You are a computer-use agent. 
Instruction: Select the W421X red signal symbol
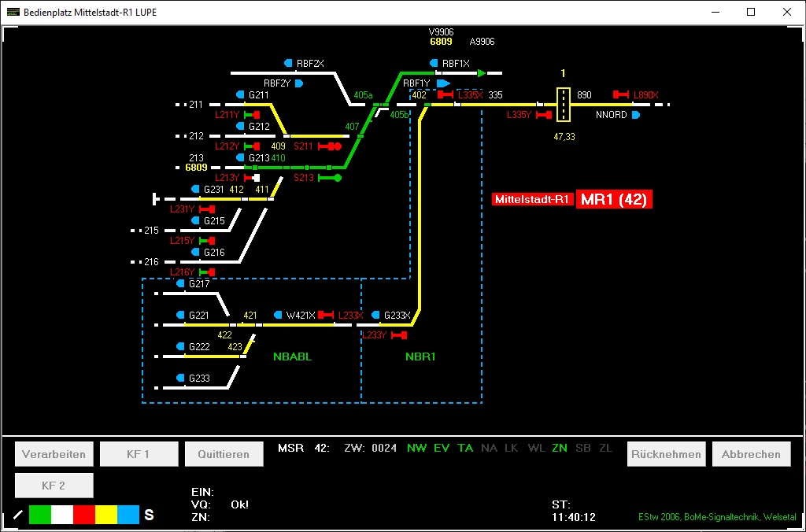(327, 315)
